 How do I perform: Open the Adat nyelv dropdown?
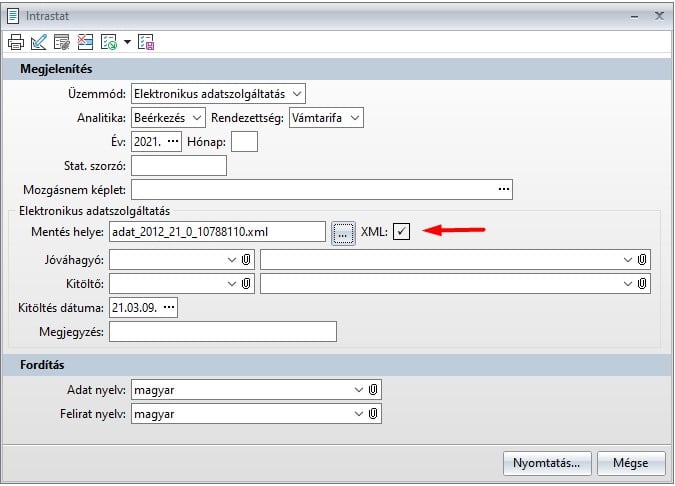point(359,390)
